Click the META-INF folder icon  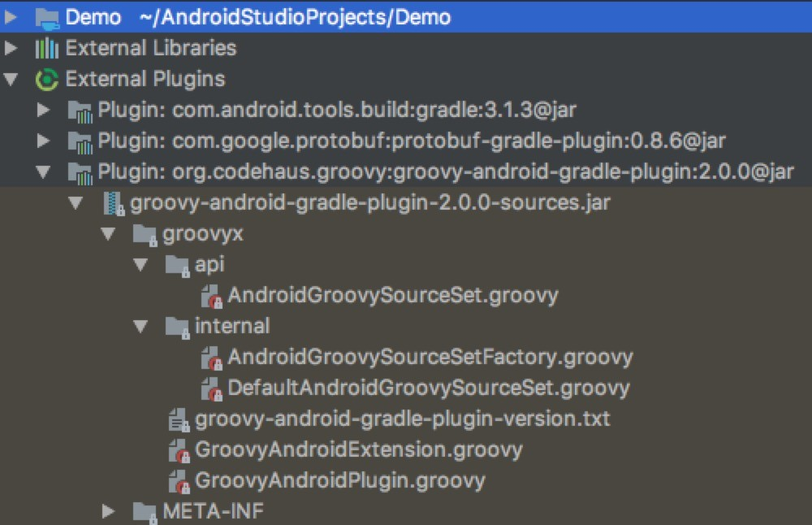coord(145,513)
